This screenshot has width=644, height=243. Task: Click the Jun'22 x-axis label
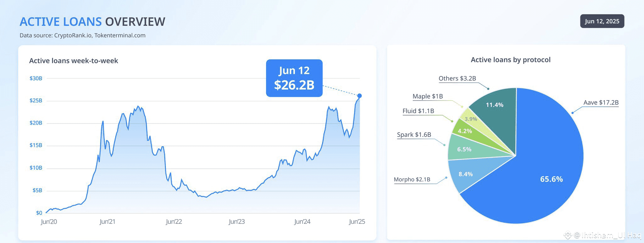(174, 222)
